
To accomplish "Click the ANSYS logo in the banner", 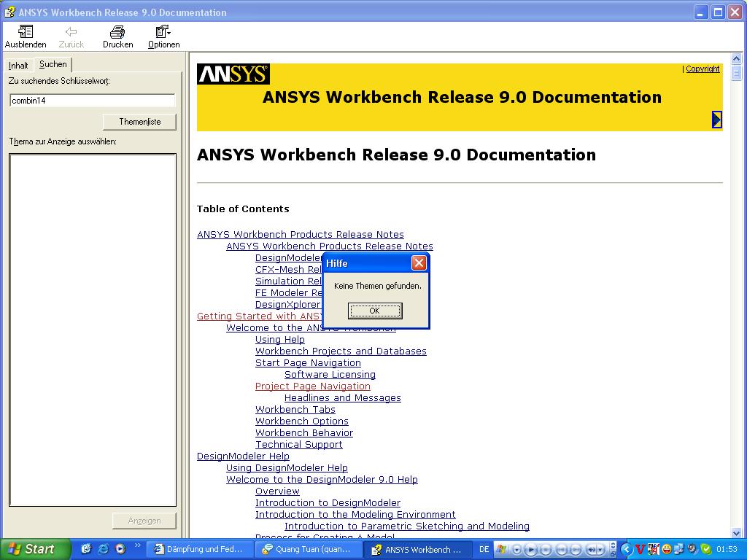I will 233,74.
